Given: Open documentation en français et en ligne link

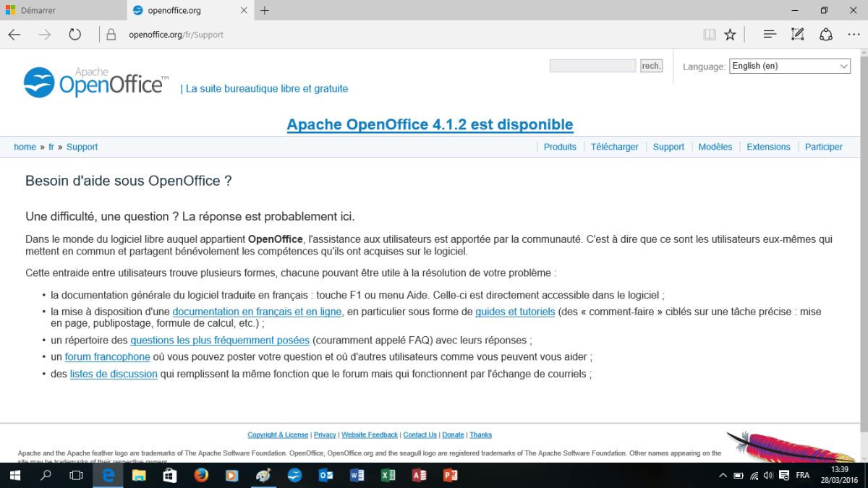Looking at the screenshot, I should [x=257, y=312].
